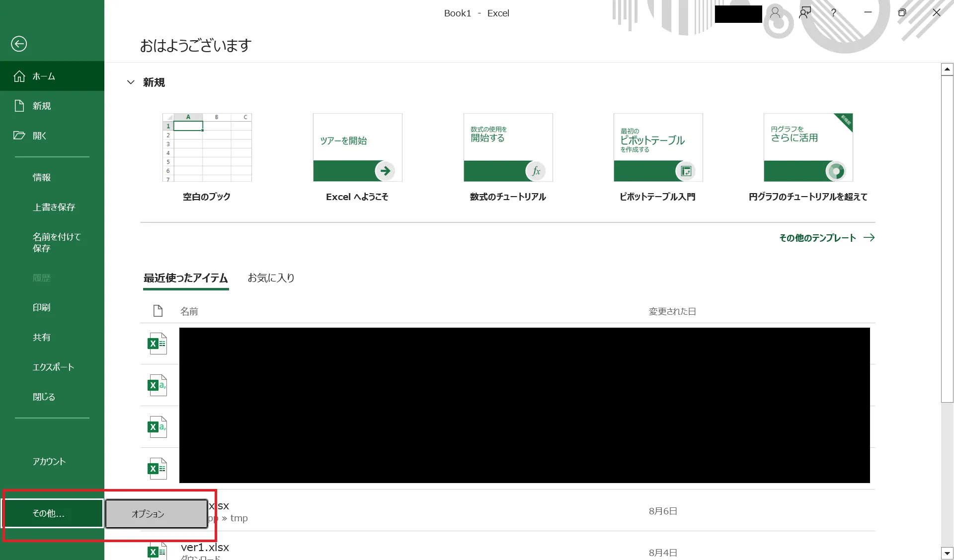Viewport: 954px width, 560px height.
Task: Click the 開く folder icon
Action: pos(19,136)
